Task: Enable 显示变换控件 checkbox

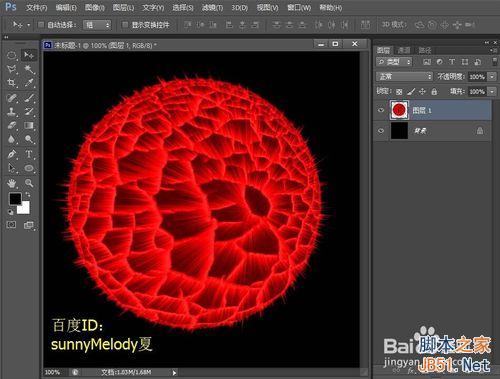Action: coord(125,25)
